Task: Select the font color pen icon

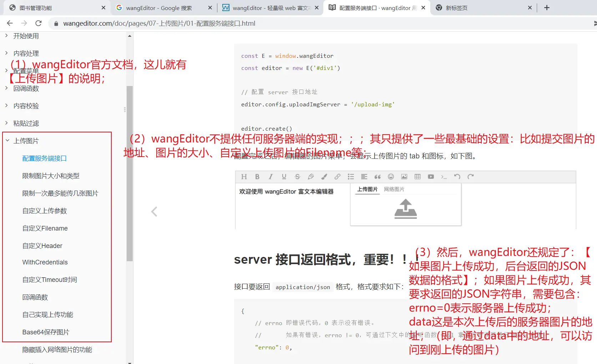Action: pos(311,177)
